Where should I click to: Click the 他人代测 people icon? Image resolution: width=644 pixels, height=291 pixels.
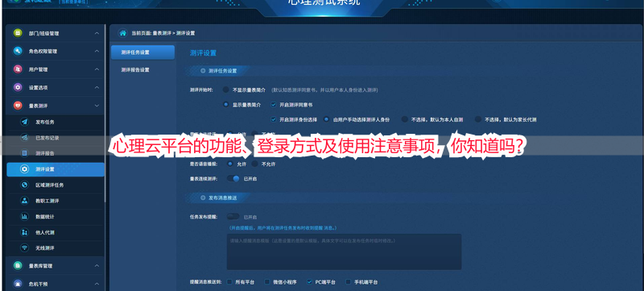[25, 232]
